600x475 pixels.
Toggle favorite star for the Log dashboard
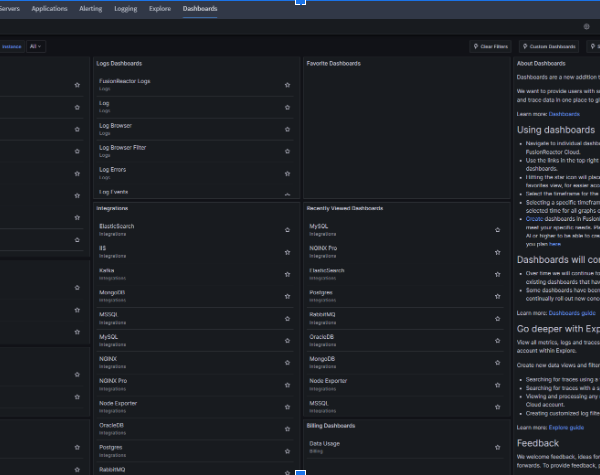coord(287,107)
